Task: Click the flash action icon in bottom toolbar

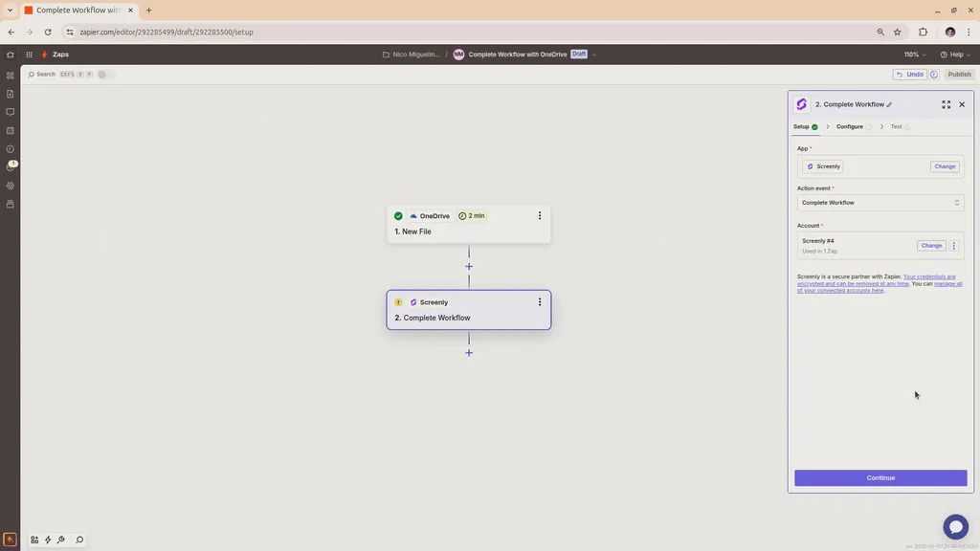Action: point(47,540)
